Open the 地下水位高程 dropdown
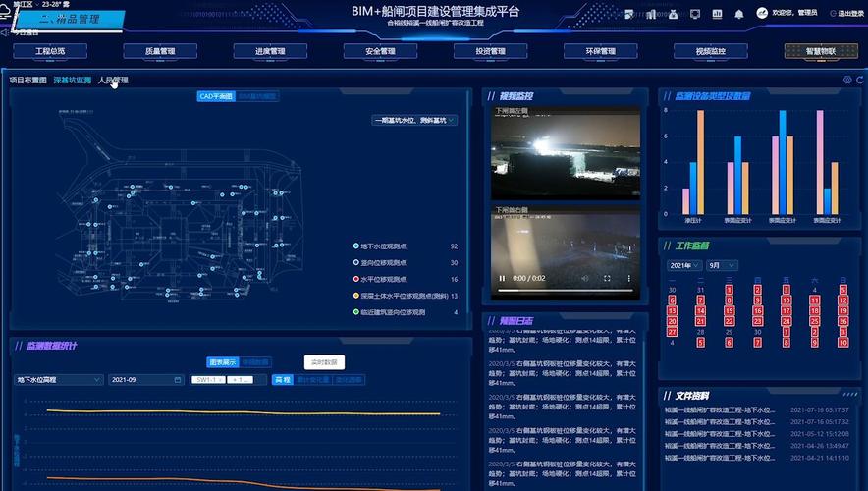Image resolution: width=868 pixels, height=491 pixels. click(x=58, y=380)
